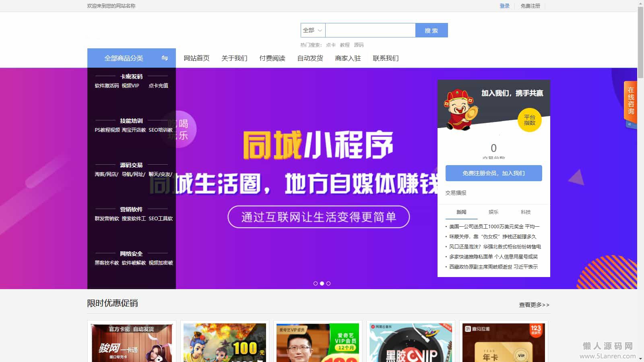The image size is (644, 362).
Task: Open the 源码交易 category heading
Action: click(131, 165)
